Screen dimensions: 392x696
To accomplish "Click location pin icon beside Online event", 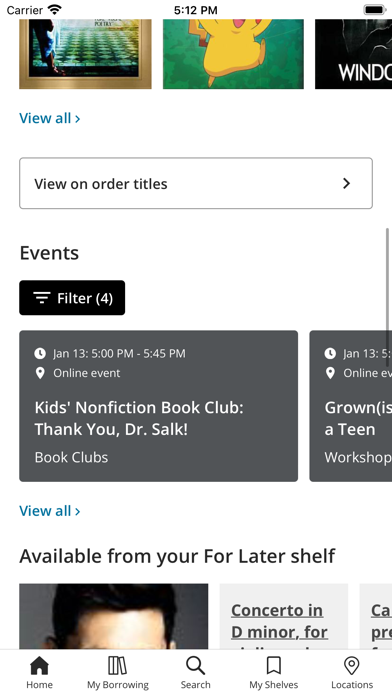I will pos(40,373).
